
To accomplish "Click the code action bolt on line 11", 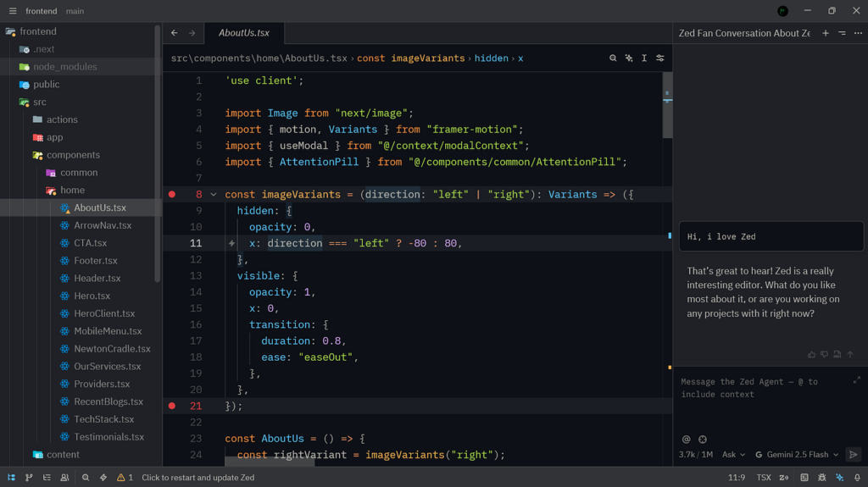I will pyautogui.click(x=232, y=243).
